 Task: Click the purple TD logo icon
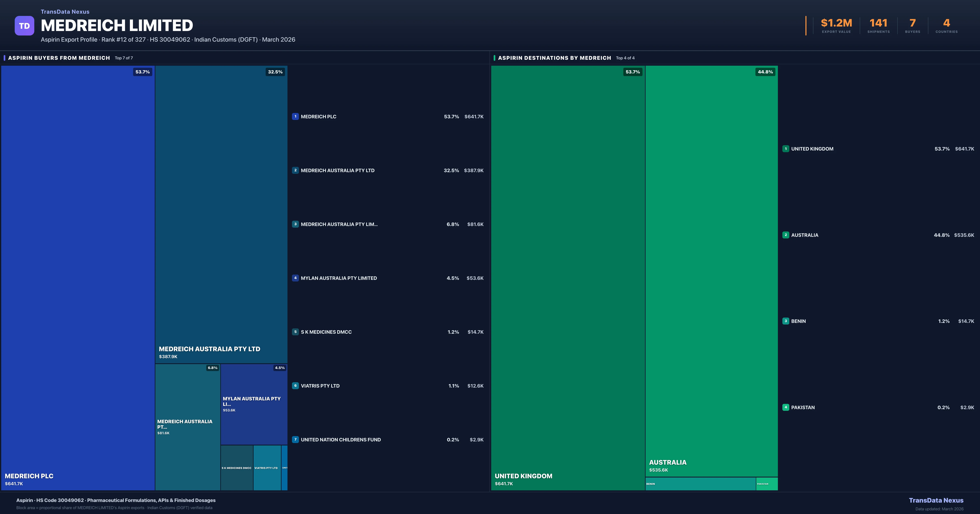click(24, 26)
